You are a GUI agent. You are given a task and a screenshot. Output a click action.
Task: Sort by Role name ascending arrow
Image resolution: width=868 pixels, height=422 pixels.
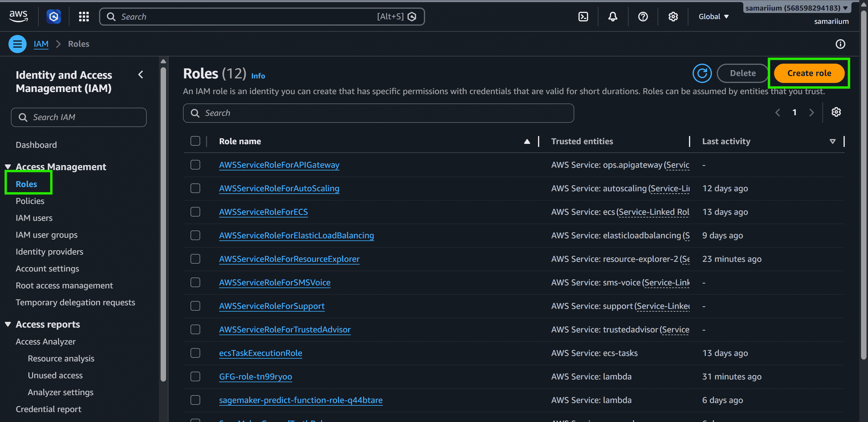527,141
